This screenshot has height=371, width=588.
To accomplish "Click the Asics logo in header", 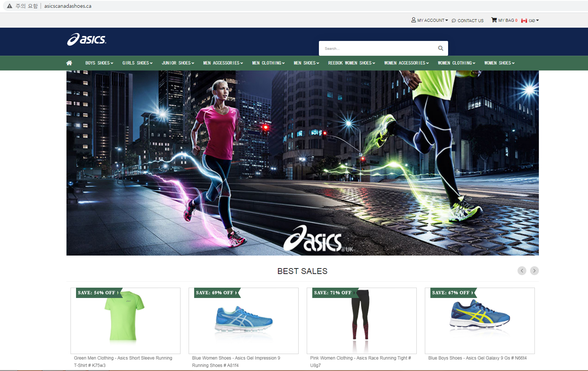I will [87, 39].
